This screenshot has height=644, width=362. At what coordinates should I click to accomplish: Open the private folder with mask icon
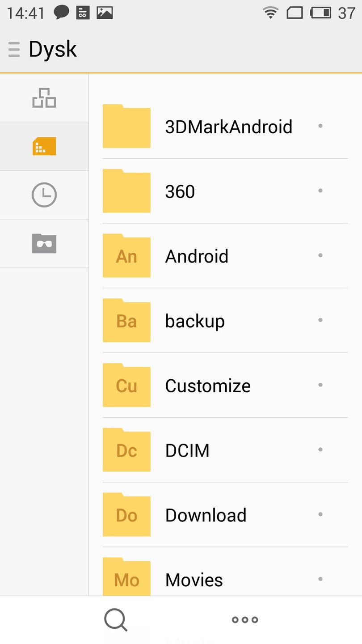(x=44, y=244)
